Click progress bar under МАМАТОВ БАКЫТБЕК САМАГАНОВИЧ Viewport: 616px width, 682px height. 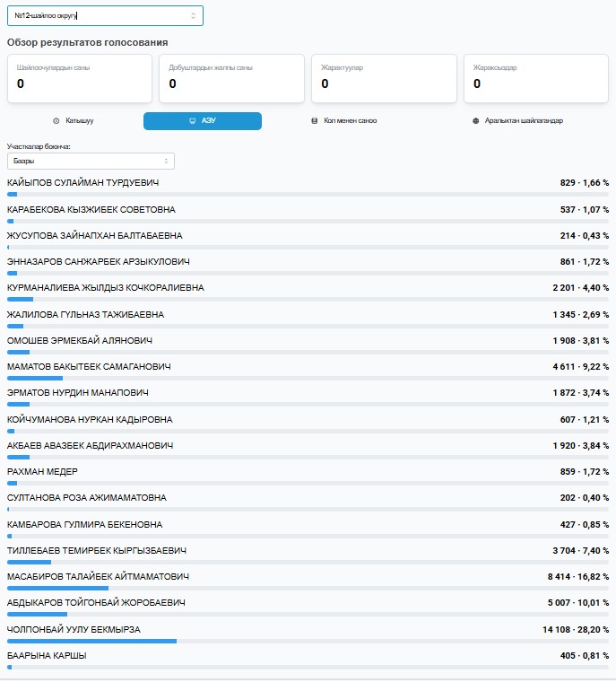[x=308, y=379]
